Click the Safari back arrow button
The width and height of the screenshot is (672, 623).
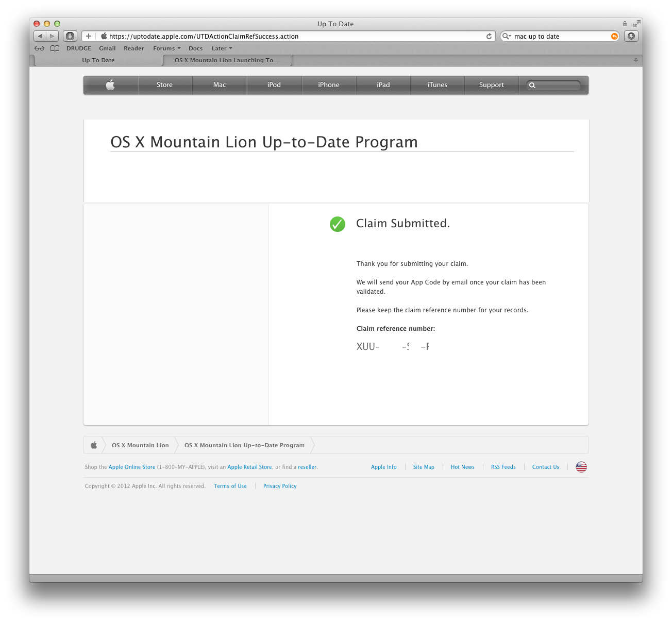(x=40, y=36)
